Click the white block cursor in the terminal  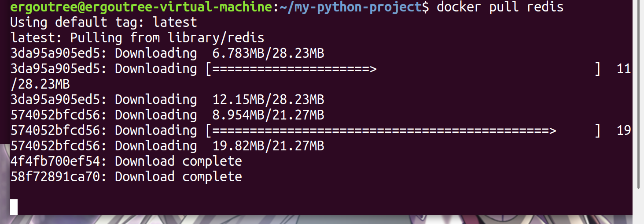tap(14, 207)
